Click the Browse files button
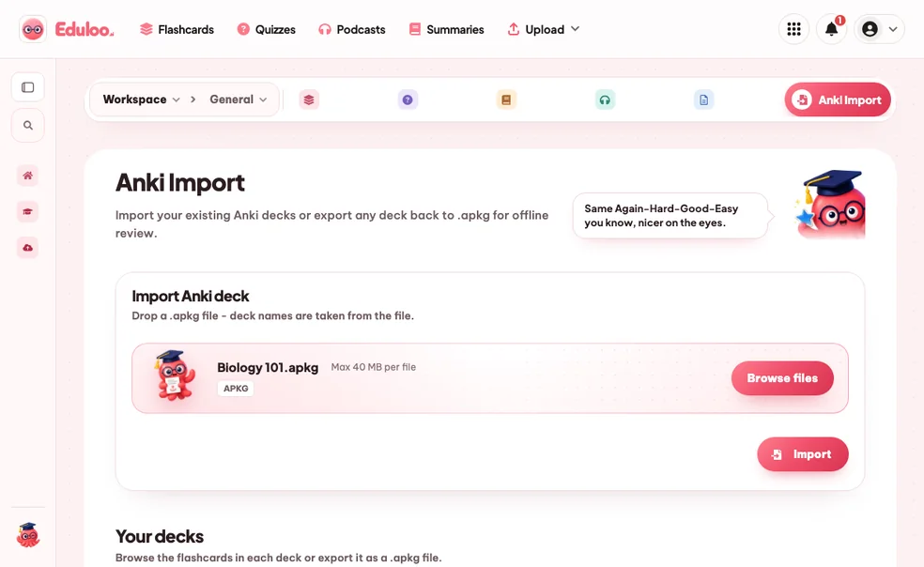Screen dimensions: 924x567 click(782, 377)
